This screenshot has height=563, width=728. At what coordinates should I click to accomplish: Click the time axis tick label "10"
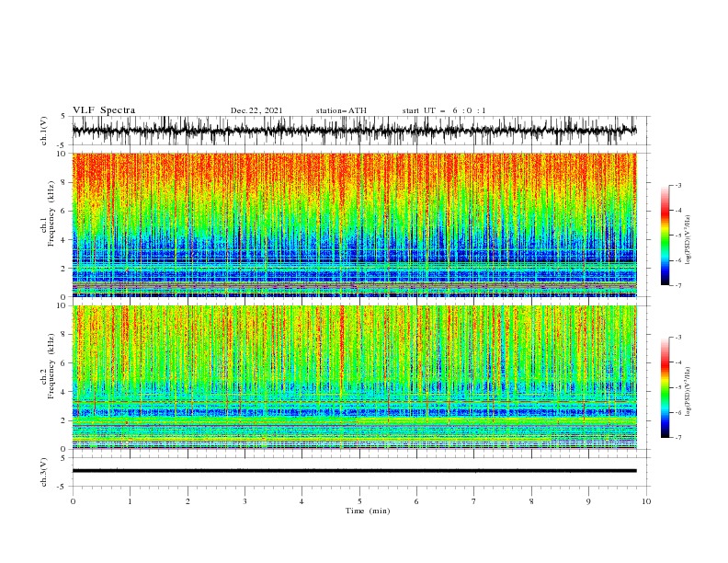(646, 501)
